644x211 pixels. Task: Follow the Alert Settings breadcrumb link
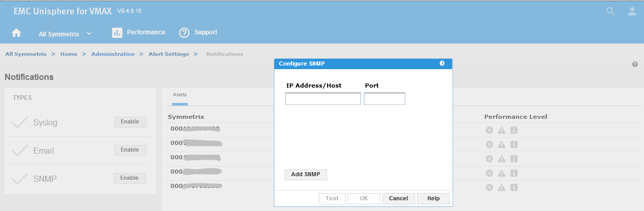coord(168,54)
